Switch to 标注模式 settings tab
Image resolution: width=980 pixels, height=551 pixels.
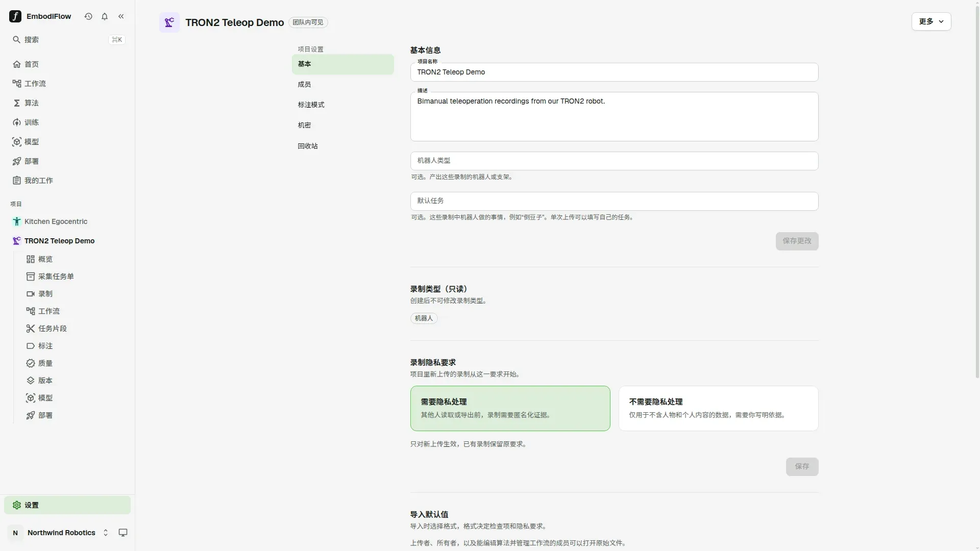pos(342,105)
